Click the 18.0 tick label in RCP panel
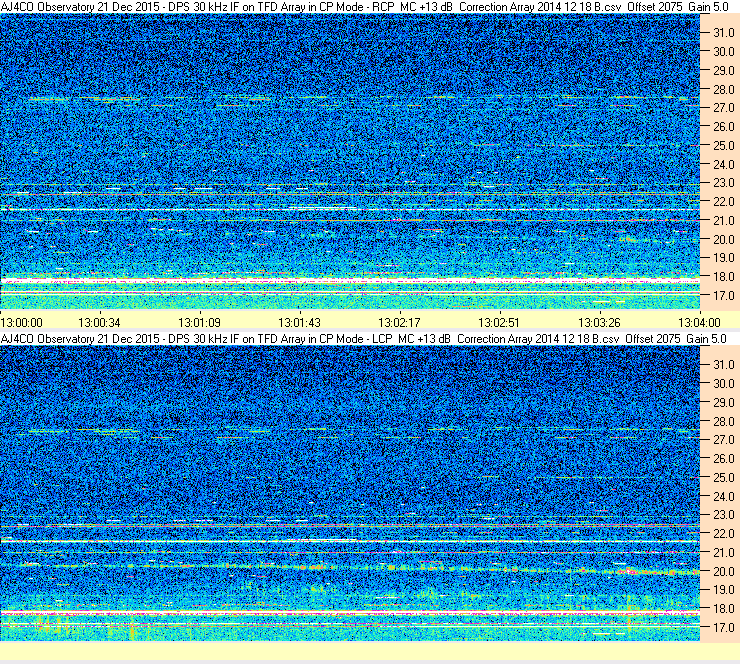Viewport: 740px width, 664px height. [723, 277]
